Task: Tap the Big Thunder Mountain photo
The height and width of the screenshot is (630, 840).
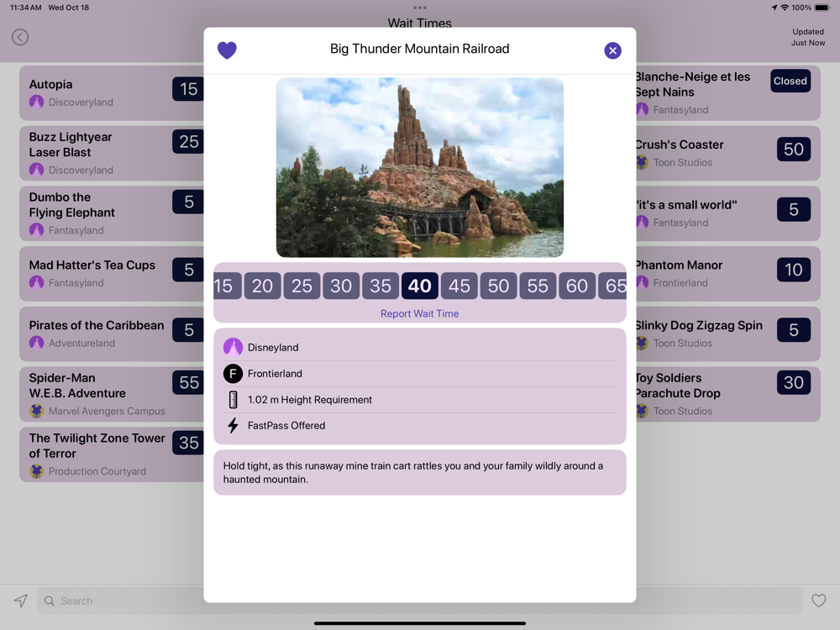Action: tap(419, 167)
